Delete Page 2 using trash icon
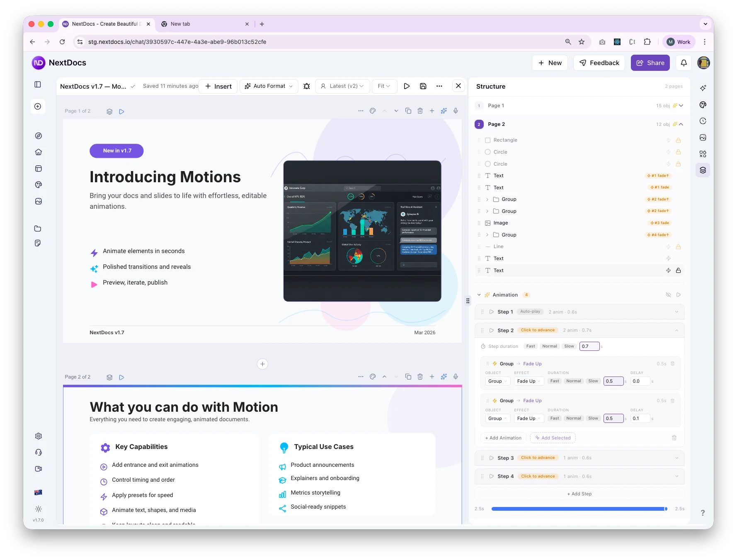737x560 pixels. tap(420, 377)
